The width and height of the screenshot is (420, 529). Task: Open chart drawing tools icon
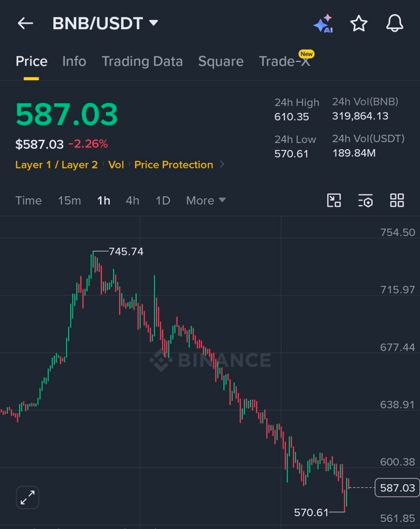pyautogui.click(x=334, y=200)
